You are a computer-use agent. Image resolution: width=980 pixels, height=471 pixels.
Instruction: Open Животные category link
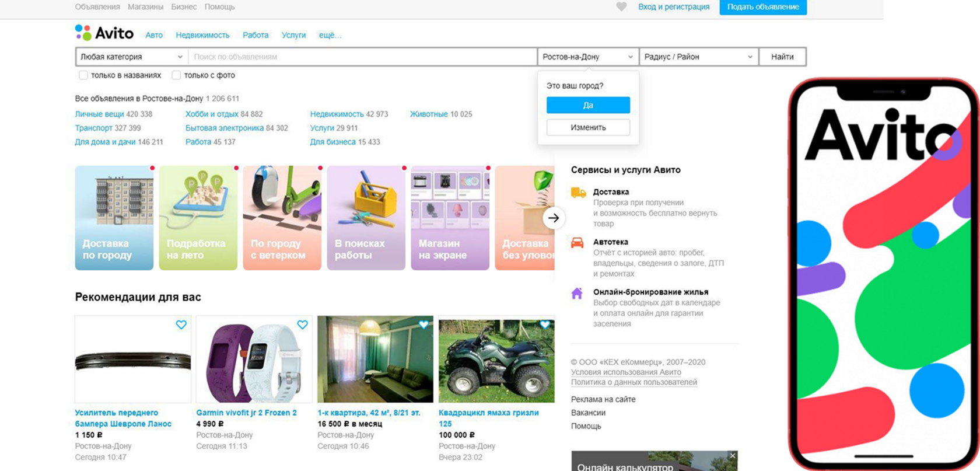[x=429, y=114]
